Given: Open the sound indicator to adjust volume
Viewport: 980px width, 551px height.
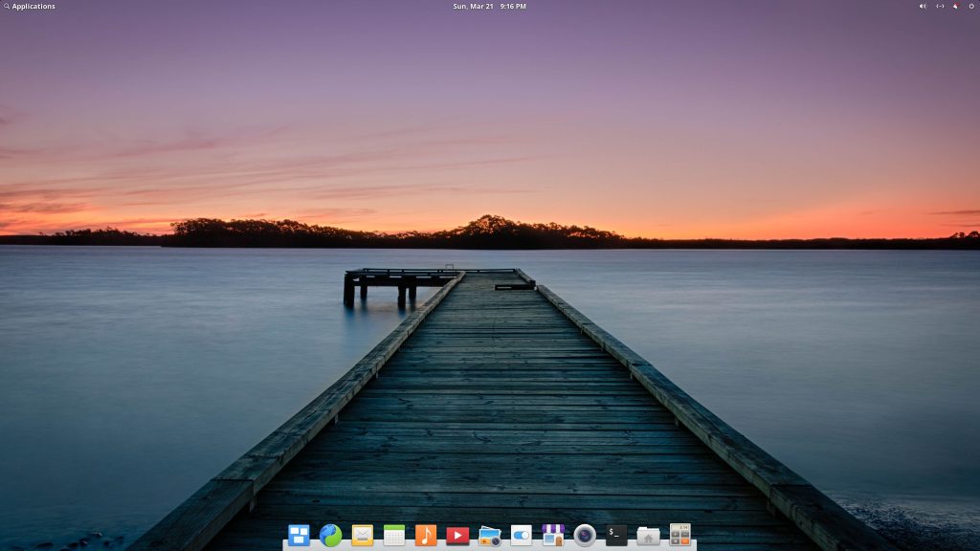Looking at the screenshot, I should click(922, 7).
